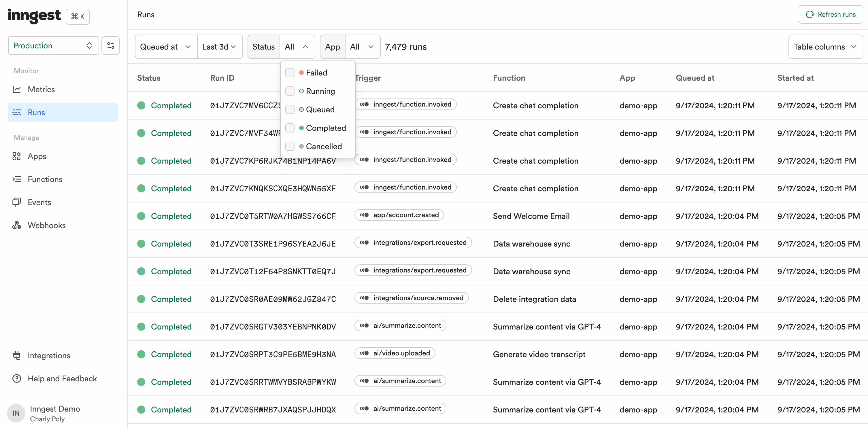The image size is (868, 428).
Task: Select the Running status filter
Action: (x=290, y=91)
